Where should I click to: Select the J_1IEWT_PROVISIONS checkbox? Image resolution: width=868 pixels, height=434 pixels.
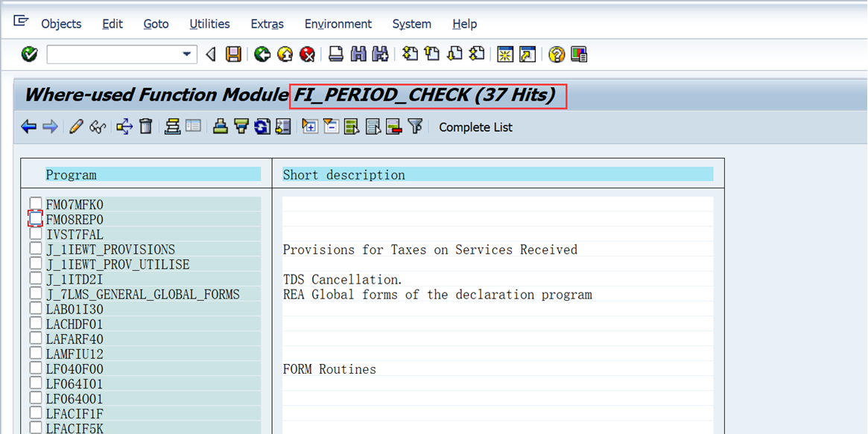click(x=36, y=248)
